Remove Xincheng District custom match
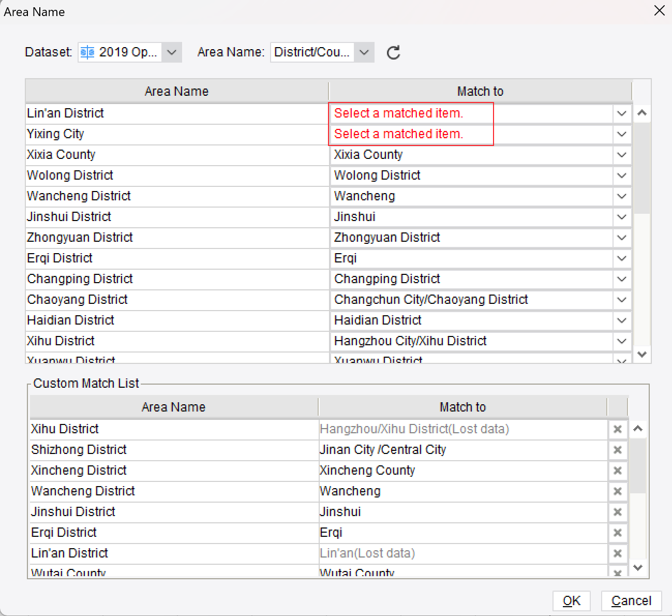This screenshot has width=672, height=616. tap(617, 471)
